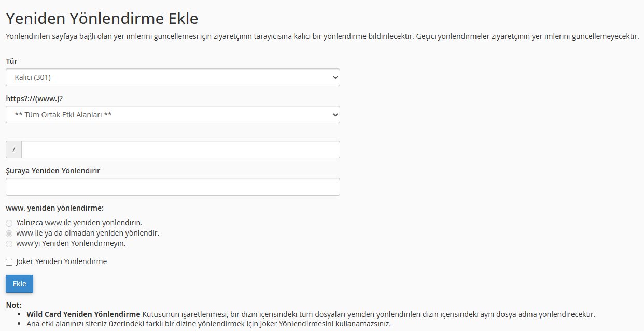Click the Joker Yeniden Yönlendirme label text
This screenshot has width=644, height=331.
pos(61,261)
